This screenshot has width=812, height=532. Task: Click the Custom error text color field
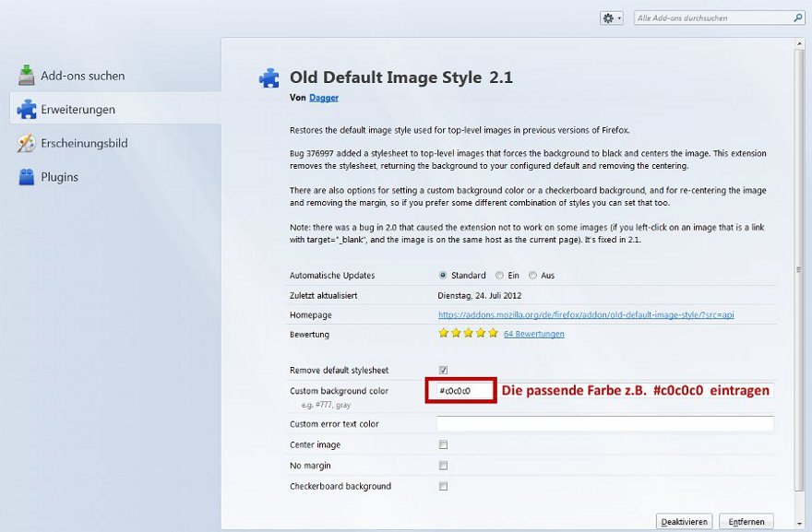(x=605, y=424)
